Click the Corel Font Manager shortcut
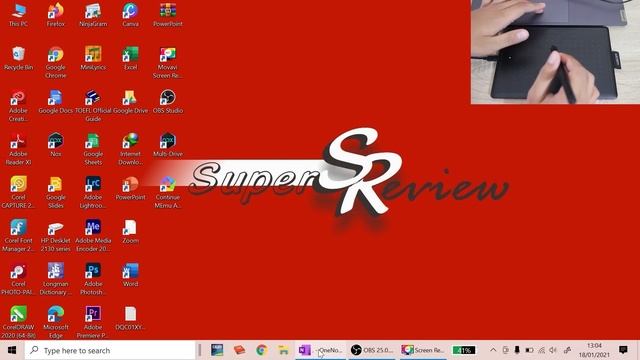 coord(18,236)
